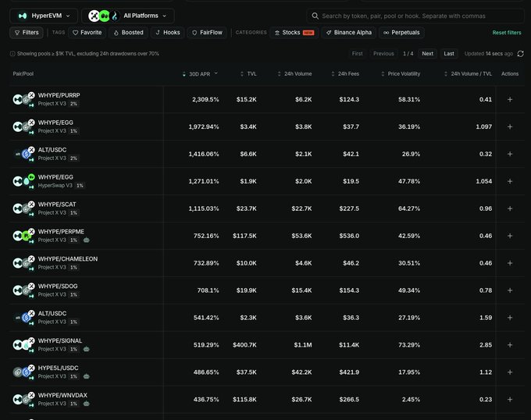
Task: Jump to Last page of pools
Action: (x=449, y=53)
